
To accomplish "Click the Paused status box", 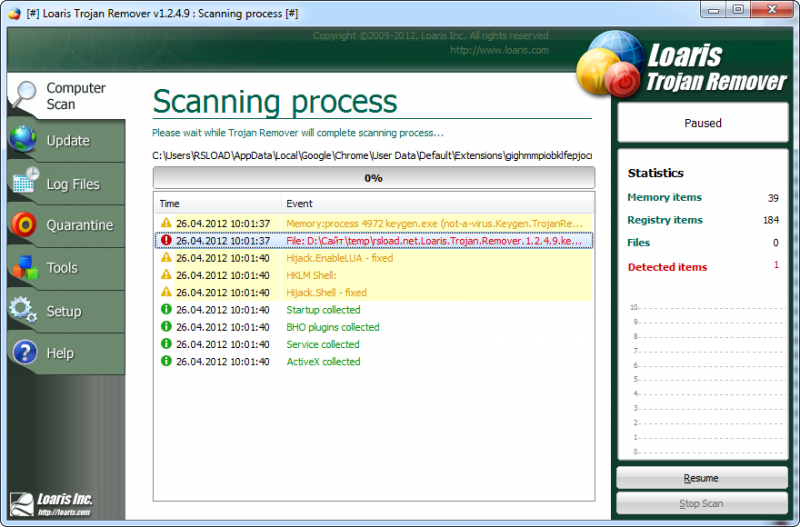I will pyautogui.click(x=703, y=123).
